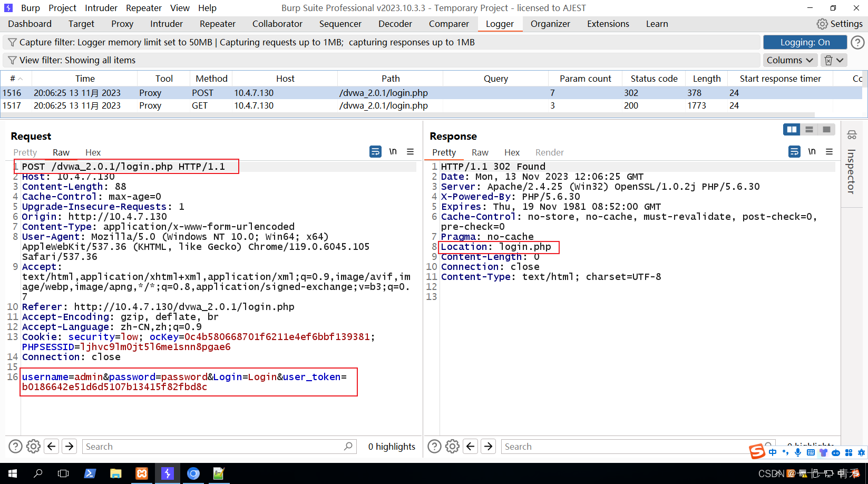Screen dimensions: 868x484
Task: Open the Burp menu
Action: pos(31,8)
